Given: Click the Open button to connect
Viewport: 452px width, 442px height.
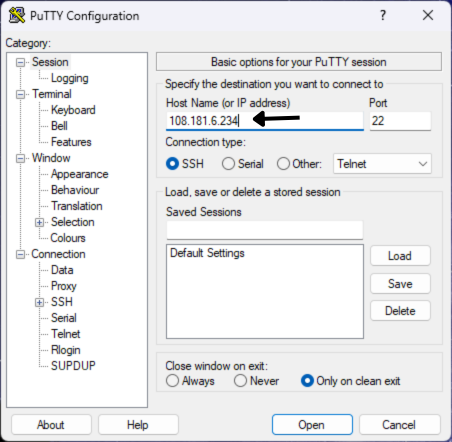Looking at the screenshot, I should 312,425.
